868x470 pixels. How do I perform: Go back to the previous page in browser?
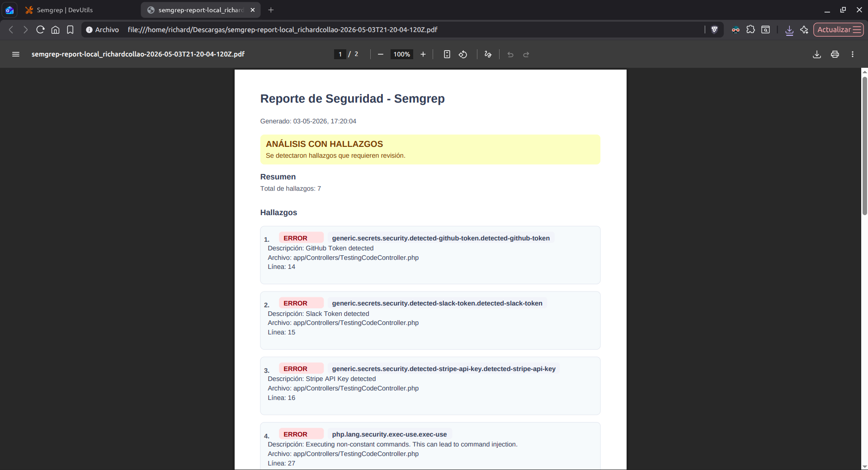(11, 29)
